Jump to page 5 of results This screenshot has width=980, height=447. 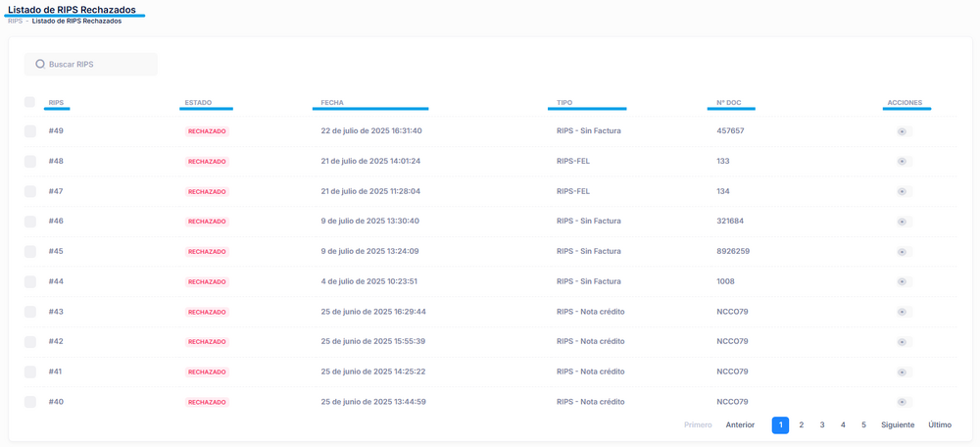[x=863, y=425]
